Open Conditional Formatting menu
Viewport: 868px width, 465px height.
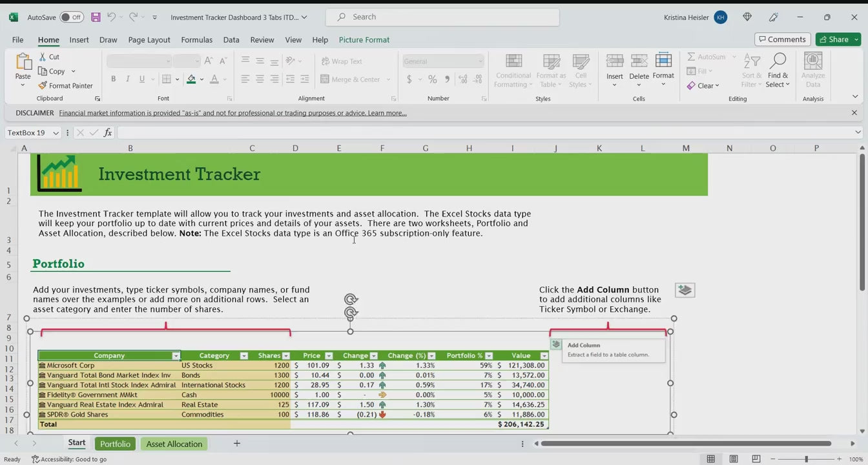(x=513, y=71)
